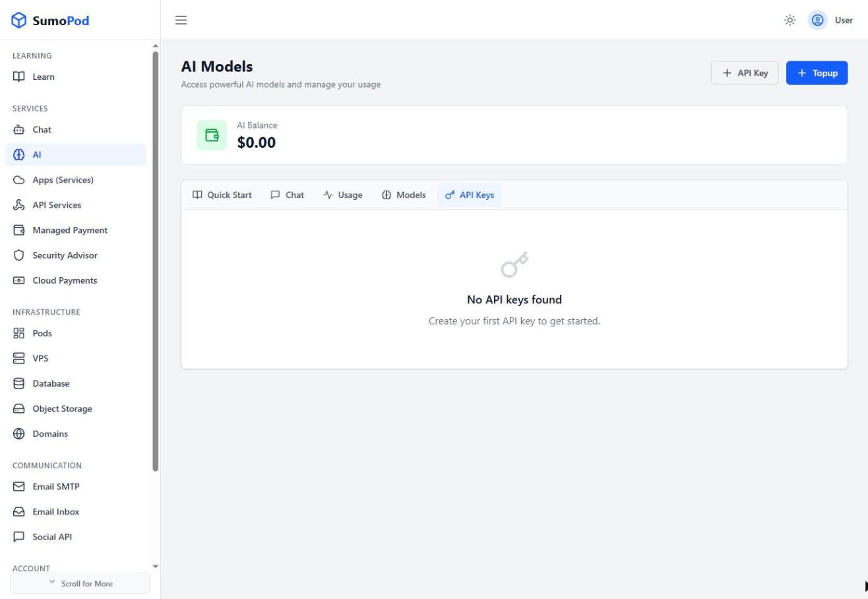This screenshot has width=868, height=599.
Task: Open the Learn sidebar link
Action: pyautogui.click(x=75, y=77)
